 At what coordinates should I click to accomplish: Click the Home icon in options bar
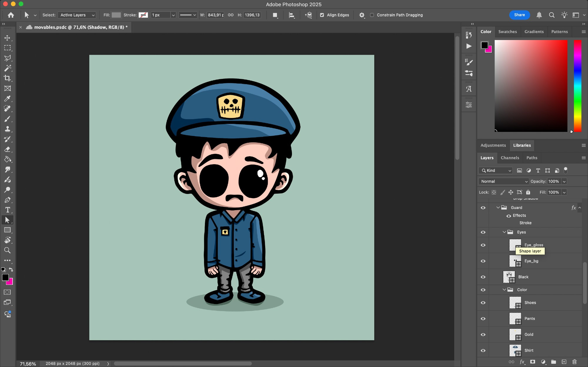click(x=11, y=15)
